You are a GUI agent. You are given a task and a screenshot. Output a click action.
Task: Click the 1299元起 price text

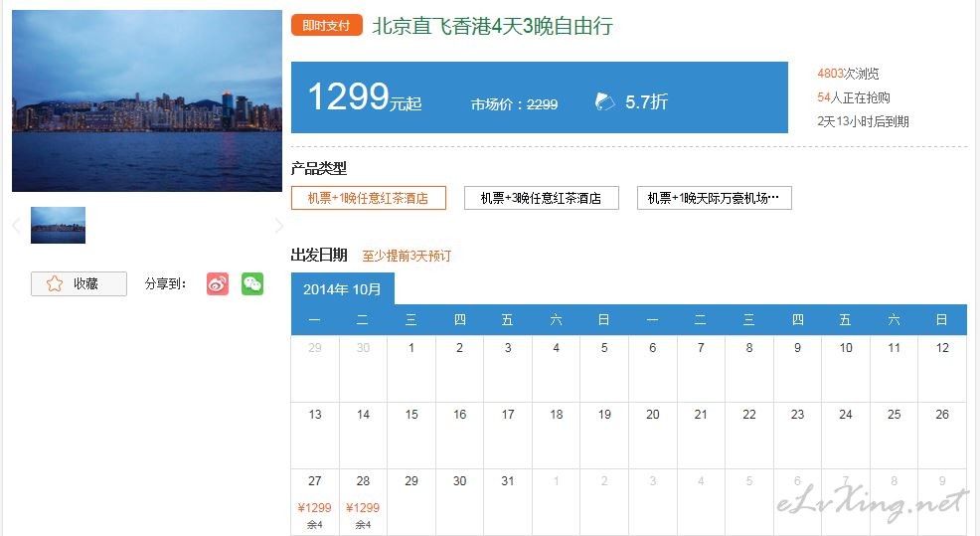(365, 97)
